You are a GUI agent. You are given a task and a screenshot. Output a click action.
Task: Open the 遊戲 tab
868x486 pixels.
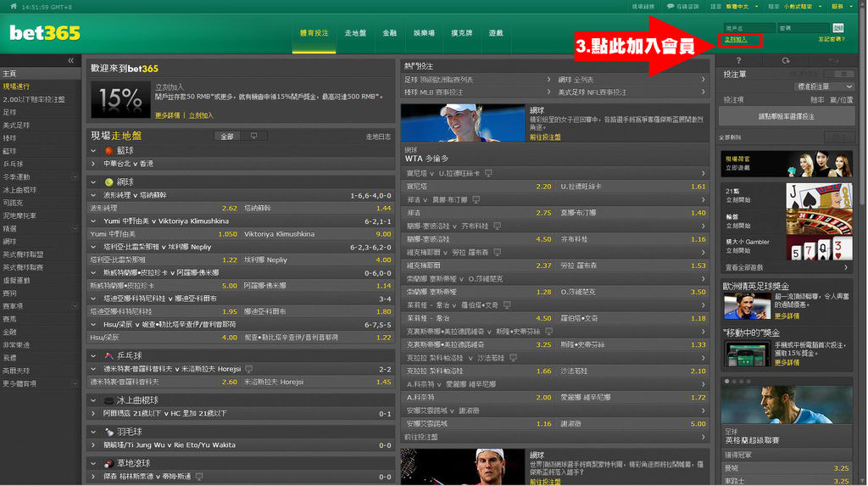(496, 33)
